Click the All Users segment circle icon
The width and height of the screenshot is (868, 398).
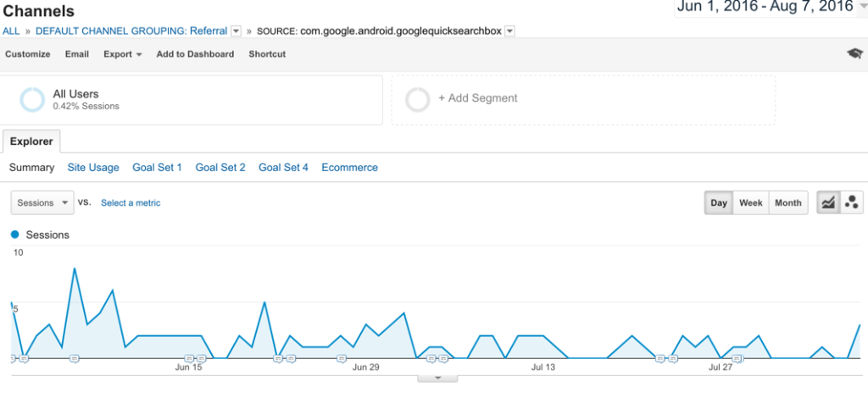32,100
